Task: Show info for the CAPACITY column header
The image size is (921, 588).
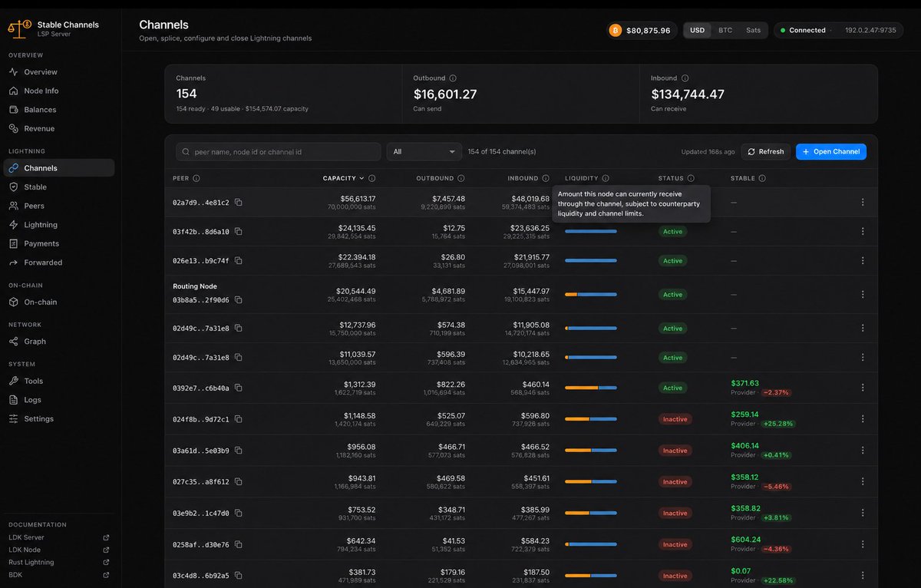Action: click(372, 179)
